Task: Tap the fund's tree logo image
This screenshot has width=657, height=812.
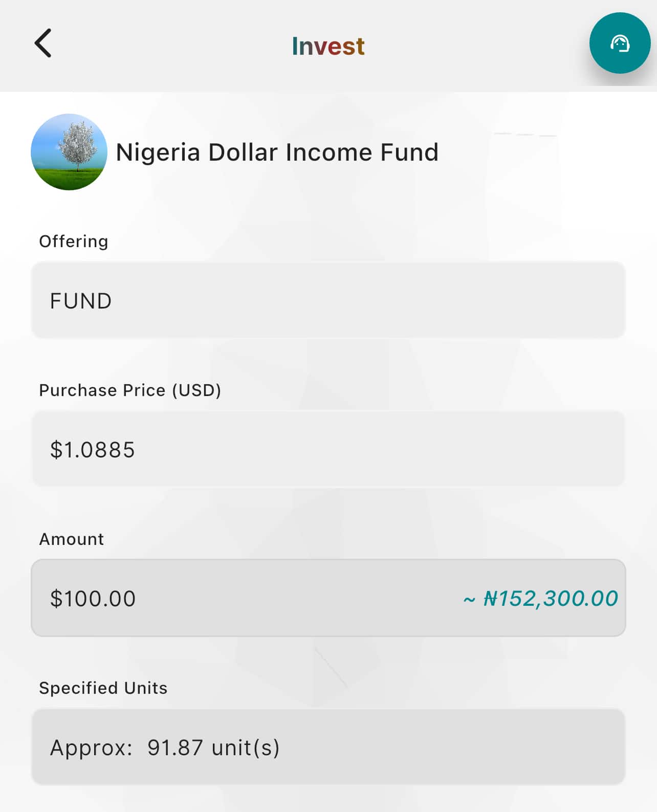Action: tap(69, 152)
